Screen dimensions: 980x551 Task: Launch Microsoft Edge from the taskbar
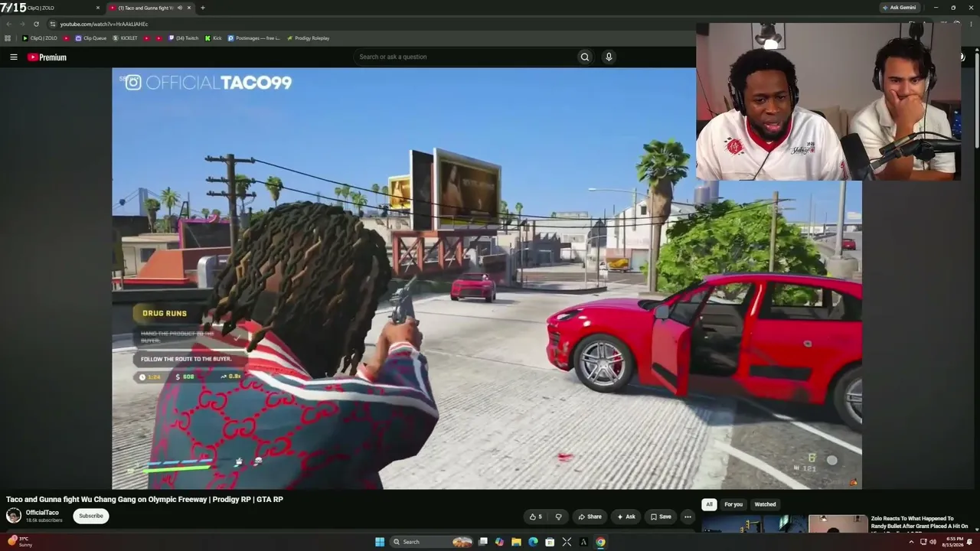click(533, 542)
